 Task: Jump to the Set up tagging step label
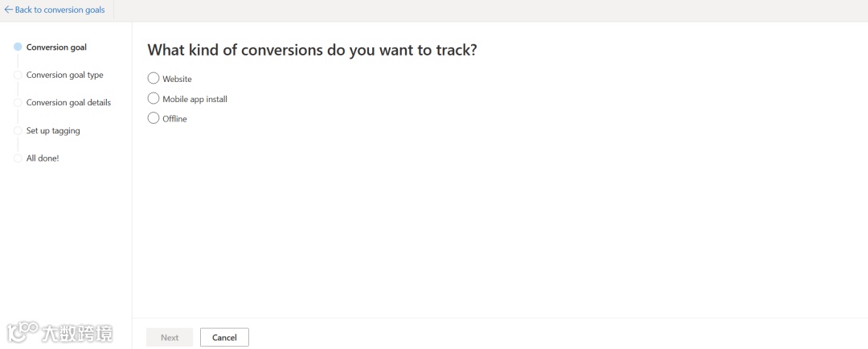click(x=53, y=130)
